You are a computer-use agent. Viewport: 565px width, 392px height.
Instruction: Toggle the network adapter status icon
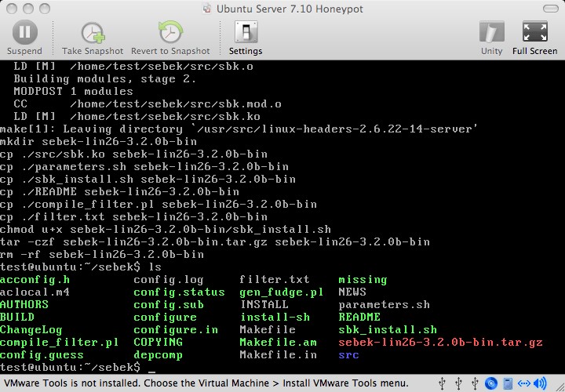523,384
